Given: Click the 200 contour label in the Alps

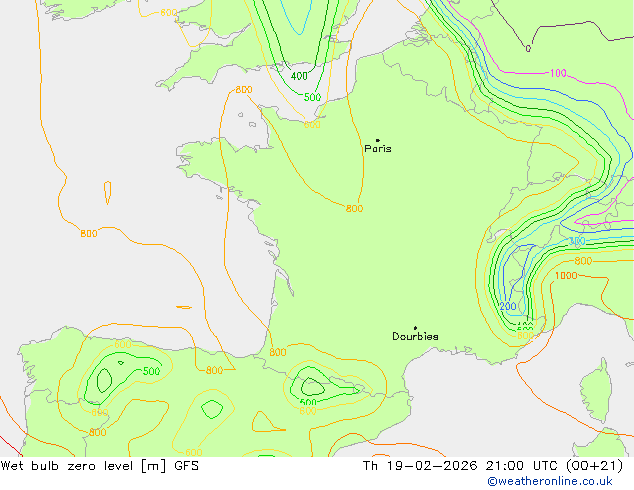Looking at the screenshot, I should pyautogui.click(x=508, y=306).
